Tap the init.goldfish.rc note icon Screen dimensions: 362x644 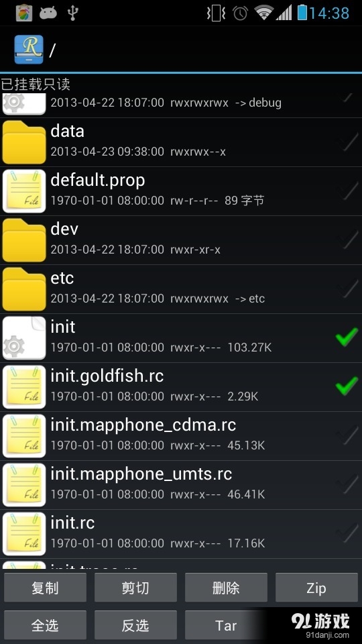click(24, 387)
